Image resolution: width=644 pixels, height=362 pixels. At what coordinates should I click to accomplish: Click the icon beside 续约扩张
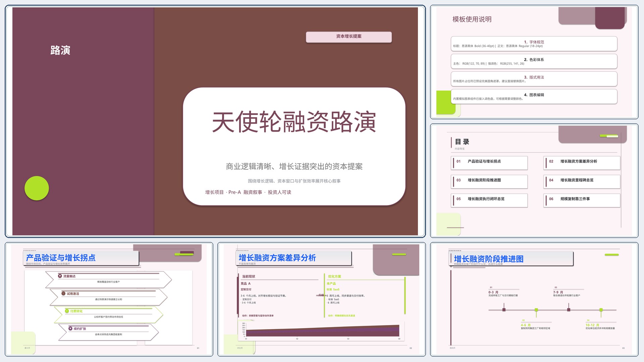pos(70,328)
